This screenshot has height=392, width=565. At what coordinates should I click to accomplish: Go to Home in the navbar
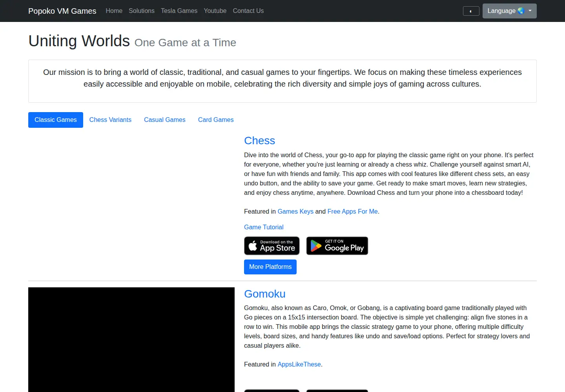pos(114,11)
